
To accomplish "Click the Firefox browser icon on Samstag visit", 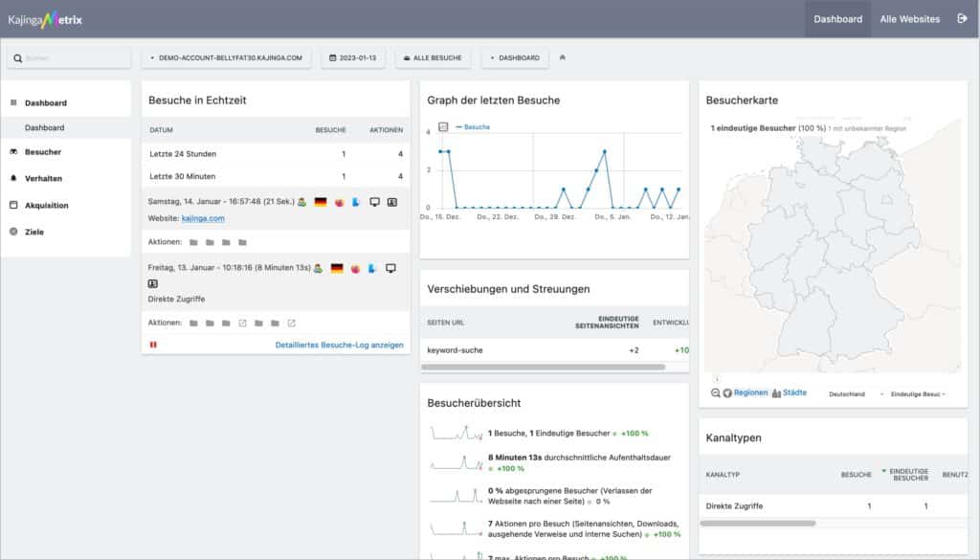I will click(x=340, y=203).
